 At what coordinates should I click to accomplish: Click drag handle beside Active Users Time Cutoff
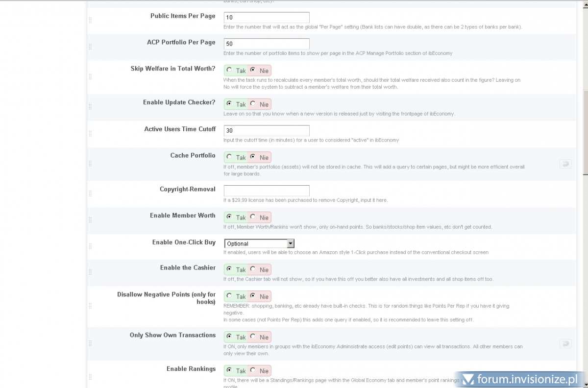[90, 133]
